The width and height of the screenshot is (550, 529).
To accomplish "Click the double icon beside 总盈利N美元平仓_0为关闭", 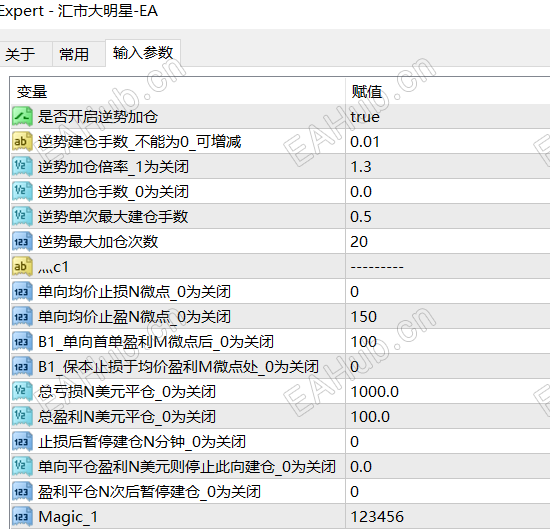I will 22,417.
